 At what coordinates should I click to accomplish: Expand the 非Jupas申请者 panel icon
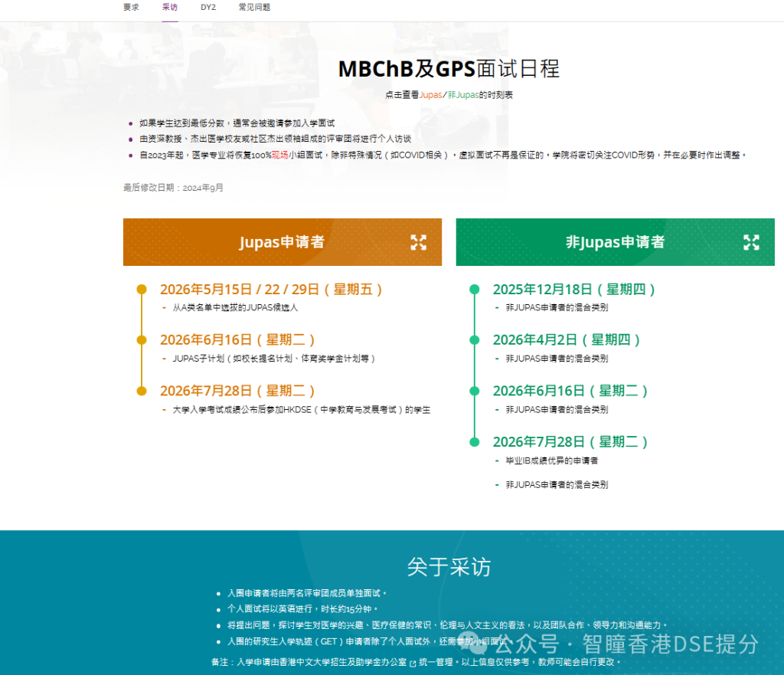(x=751, y=243)
